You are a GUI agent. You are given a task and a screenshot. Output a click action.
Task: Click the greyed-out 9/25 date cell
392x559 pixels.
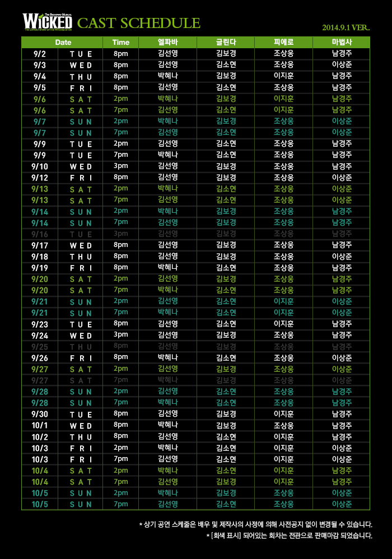point(40,346)
